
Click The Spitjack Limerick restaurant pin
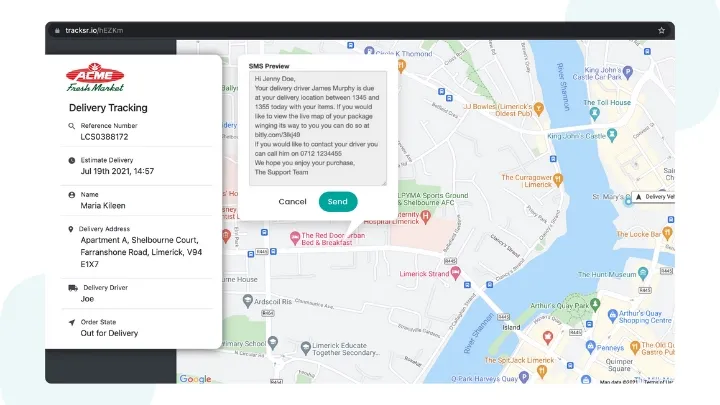[542, 371]
